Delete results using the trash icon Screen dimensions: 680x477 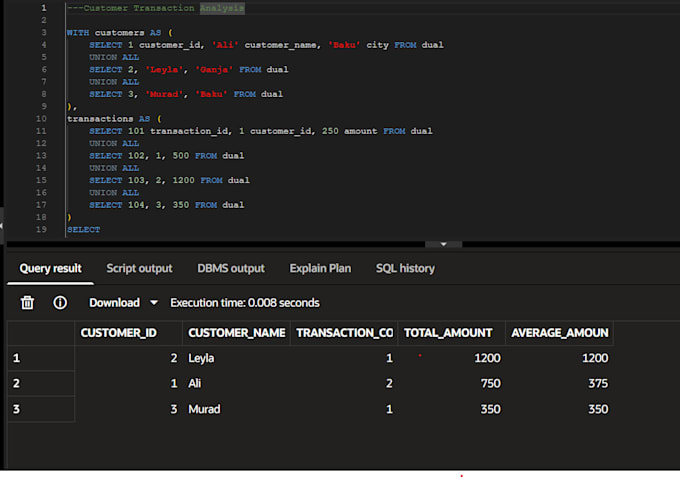click(x=27, y=302)
